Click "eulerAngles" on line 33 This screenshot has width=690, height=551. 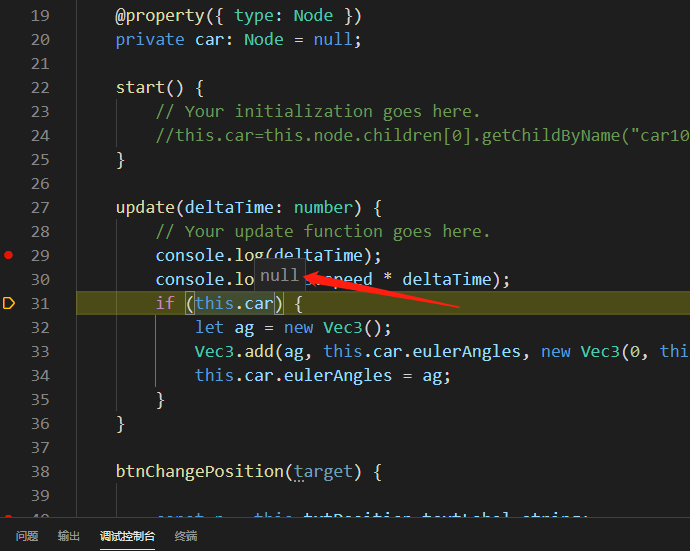tap(466, 351)
